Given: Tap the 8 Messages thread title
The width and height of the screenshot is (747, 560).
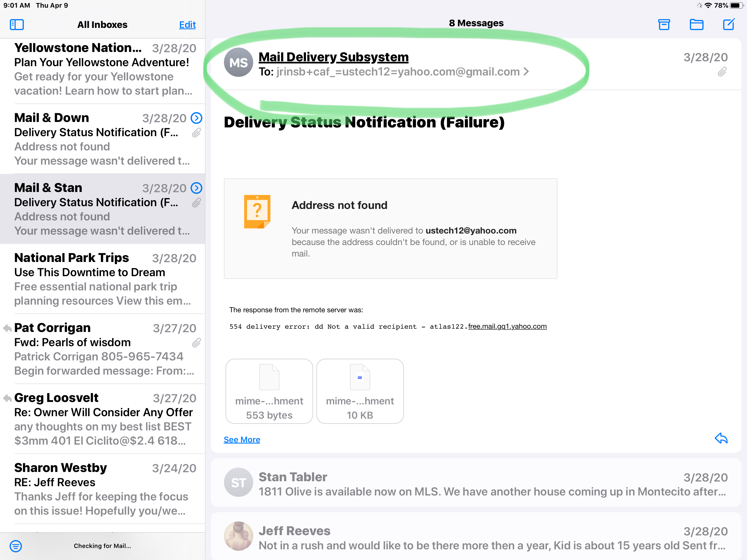Looking at the screenshot, I should tap(476, 23).
